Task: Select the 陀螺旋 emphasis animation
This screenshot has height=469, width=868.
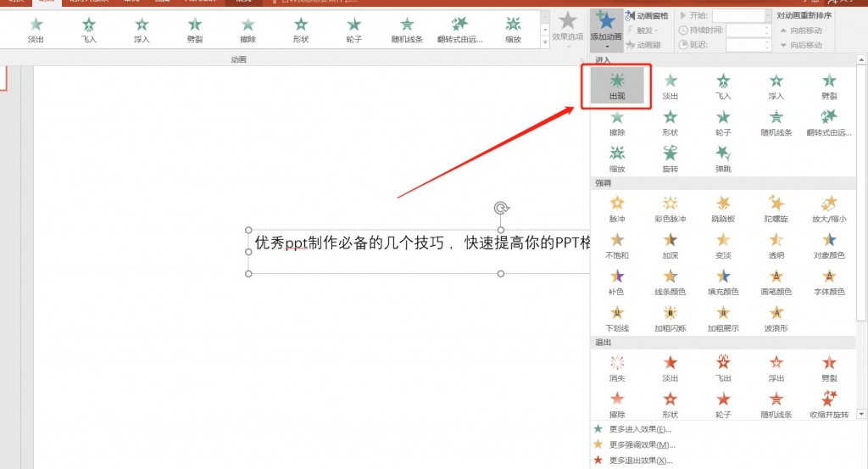Action: pyautogui.click(x=776, y=208)
